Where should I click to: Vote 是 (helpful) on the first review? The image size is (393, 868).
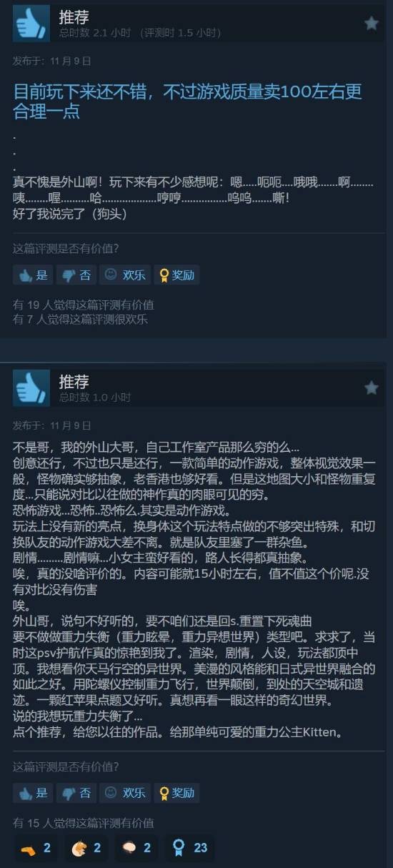coord(33,275)
